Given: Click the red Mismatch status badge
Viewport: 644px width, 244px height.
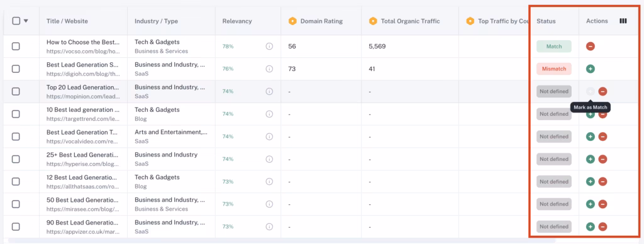Looking at the screenshot, I should [553, 69].
